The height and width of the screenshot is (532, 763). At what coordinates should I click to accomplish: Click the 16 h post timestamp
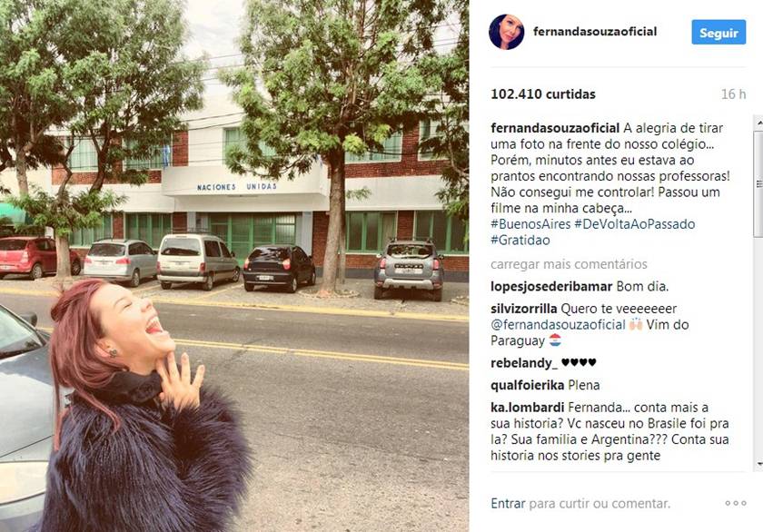pyautogui.click(x=733, y=94)
